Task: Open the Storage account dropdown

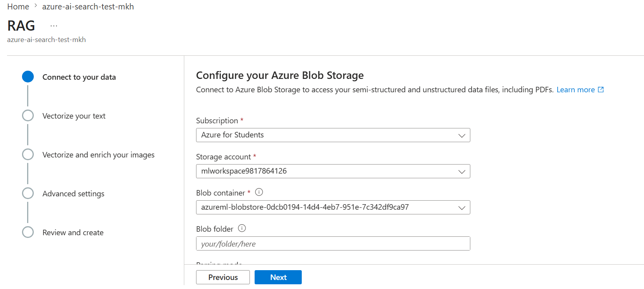Action: (x=333, y=171)
